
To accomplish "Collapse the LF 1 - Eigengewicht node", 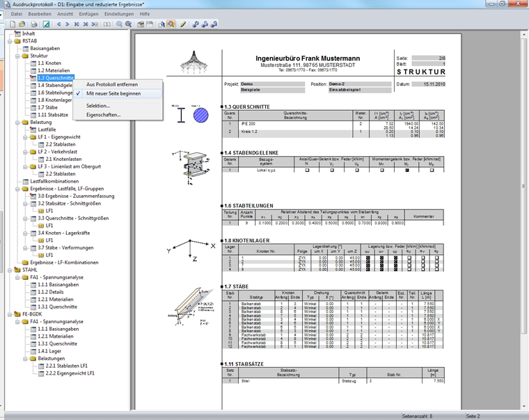I will point(26,137).
